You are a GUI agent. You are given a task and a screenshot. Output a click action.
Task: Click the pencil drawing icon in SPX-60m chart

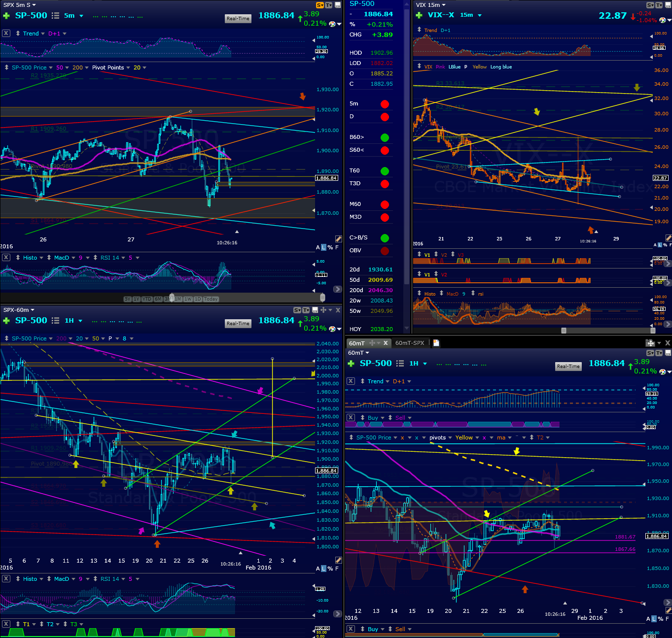click(x=338, y=560)
